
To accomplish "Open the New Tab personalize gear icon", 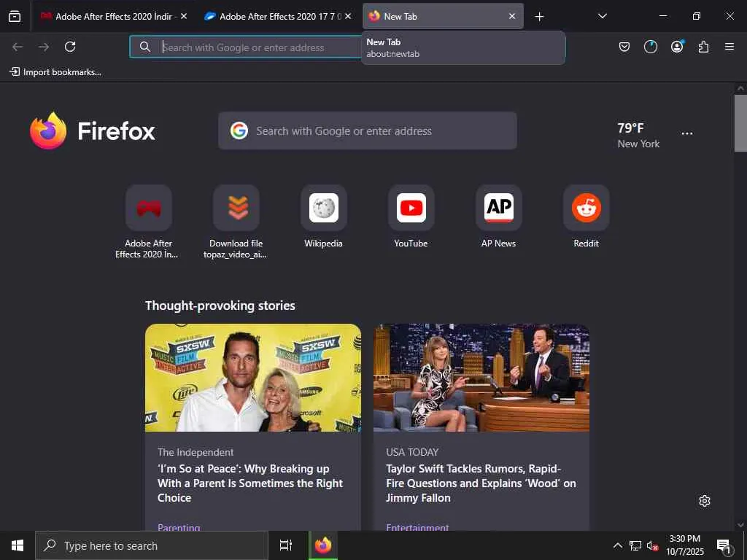I will pos(705,501).
